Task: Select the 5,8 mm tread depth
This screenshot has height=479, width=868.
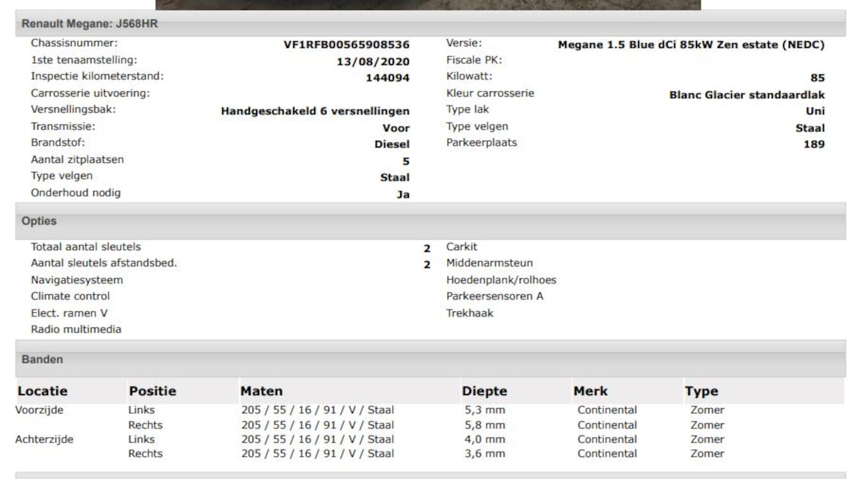Action: tap(485, 425)
